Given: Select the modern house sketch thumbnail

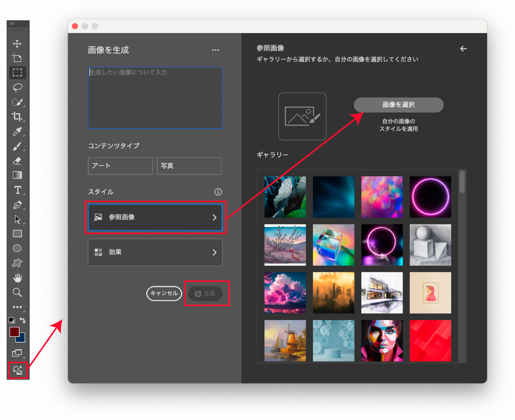Looking at the screenshot, I should (x=382, y=293).
